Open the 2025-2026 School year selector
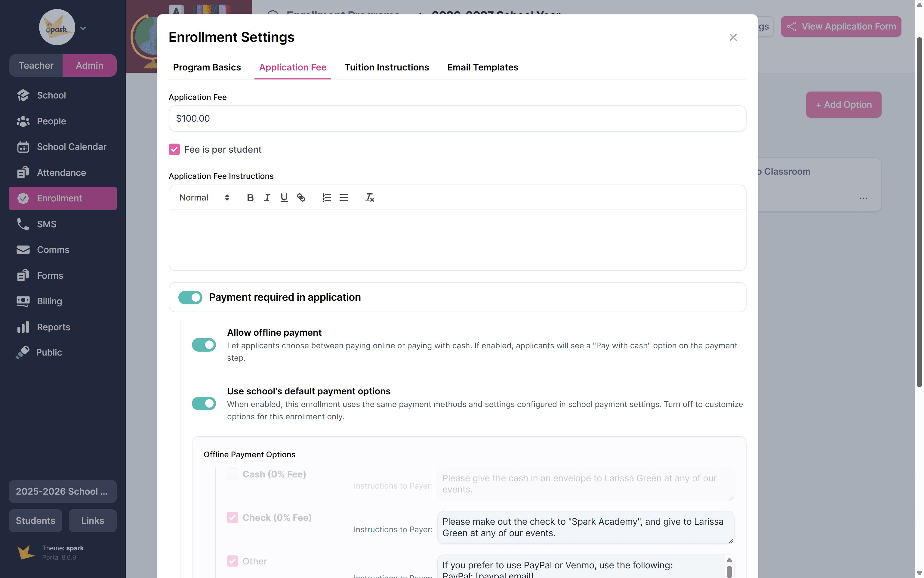Image resolution: width=924 pixels, height=578 pixels. click(x=63, y=491)
